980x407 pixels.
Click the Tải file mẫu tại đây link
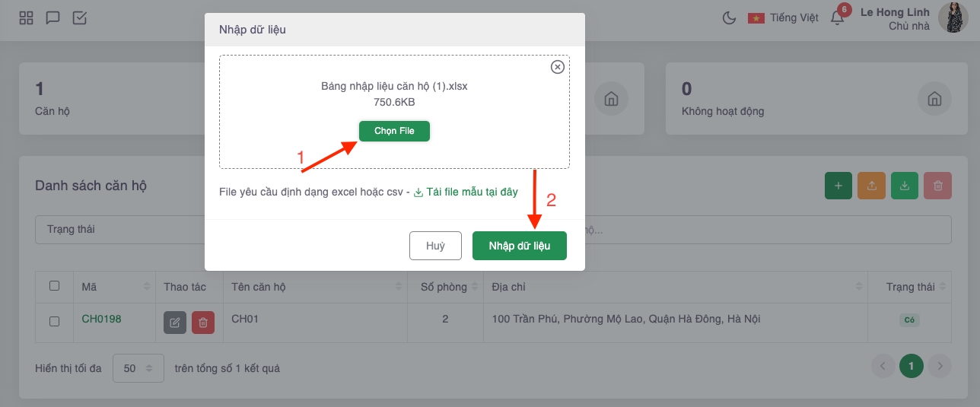click(466, 192)
